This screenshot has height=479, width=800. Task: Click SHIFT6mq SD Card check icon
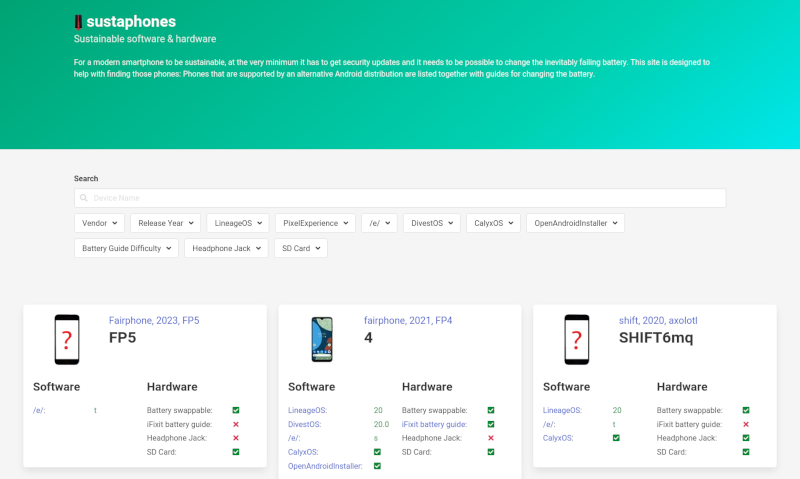coord(746,452)
